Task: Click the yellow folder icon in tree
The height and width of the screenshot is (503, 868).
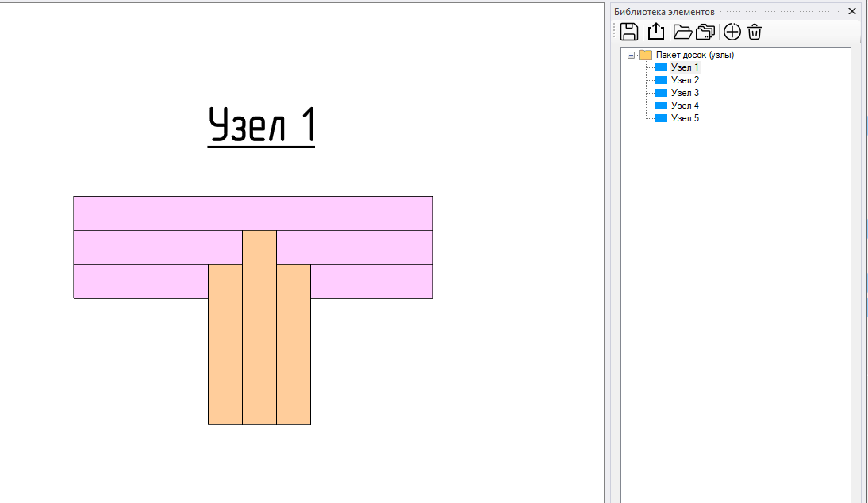Action: [x=646, y=55]
